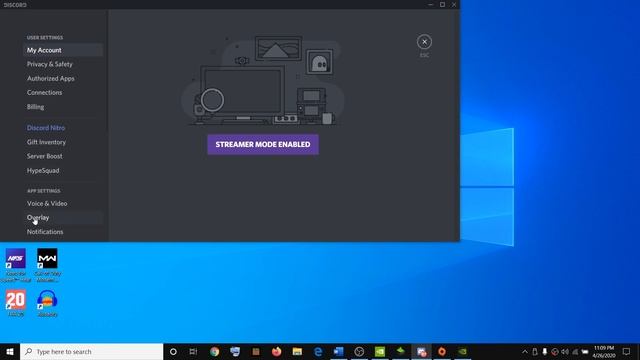The image size is (640, 360).
Task: Launch Google Chrome from the taskbar
Action: click(214, 351)
